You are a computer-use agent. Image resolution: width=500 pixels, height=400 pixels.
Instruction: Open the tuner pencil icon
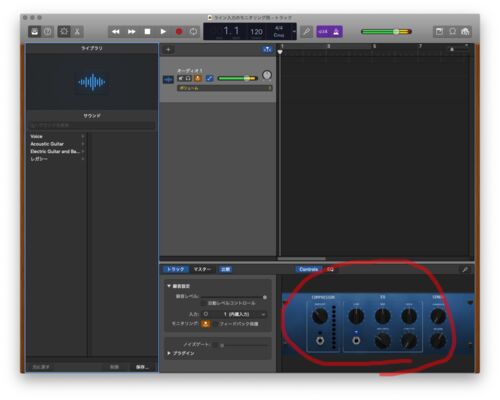[307, 32]
